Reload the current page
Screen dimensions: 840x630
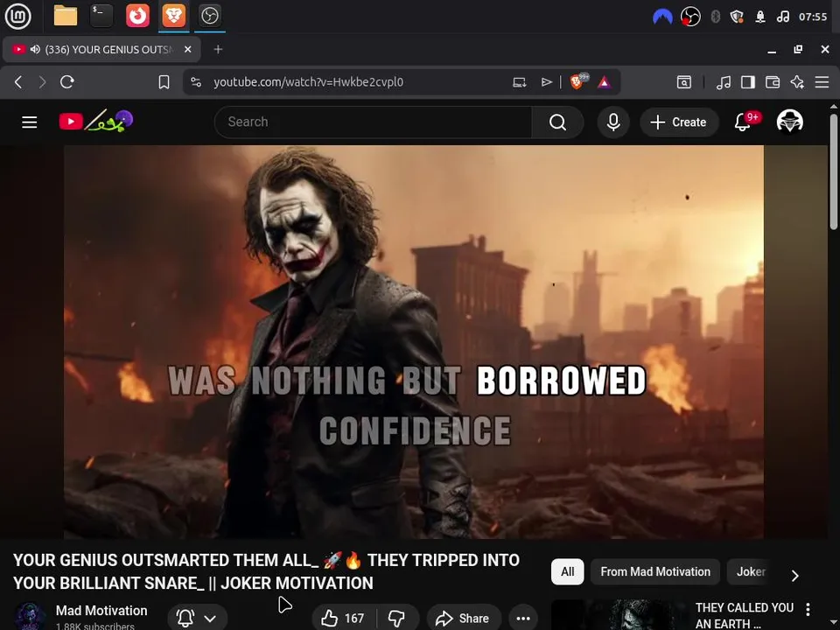pos(67,82)
